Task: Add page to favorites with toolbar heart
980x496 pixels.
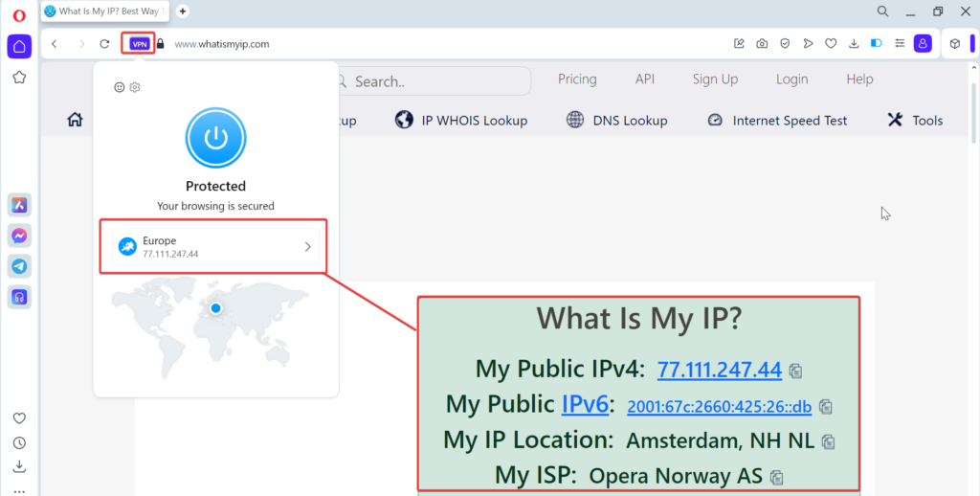Action: coord(831,44)
